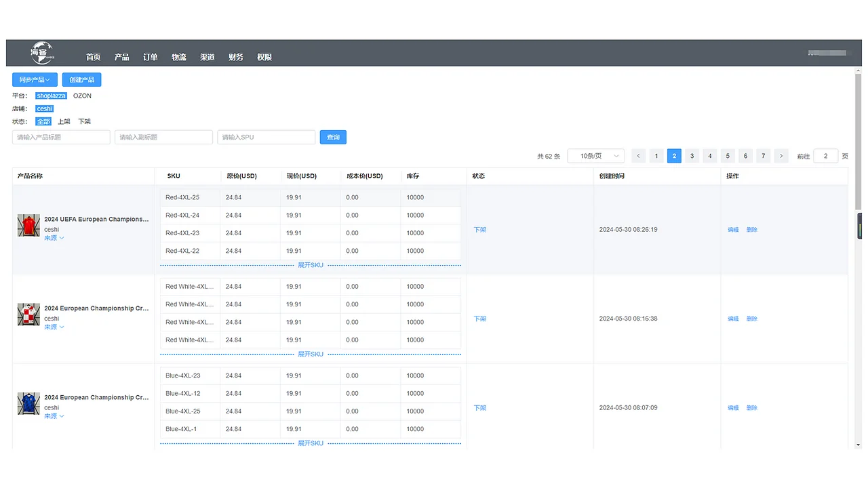Click the next-page arrow icon
Image resolution: width=868 pixels, height=488 pixels.
pos(781,156)
